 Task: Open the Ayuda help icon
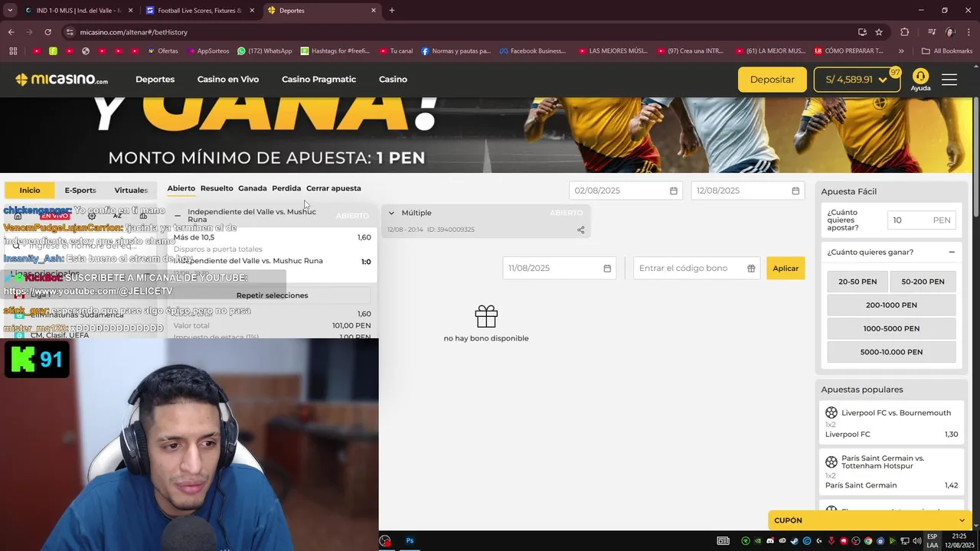point(920,80)
